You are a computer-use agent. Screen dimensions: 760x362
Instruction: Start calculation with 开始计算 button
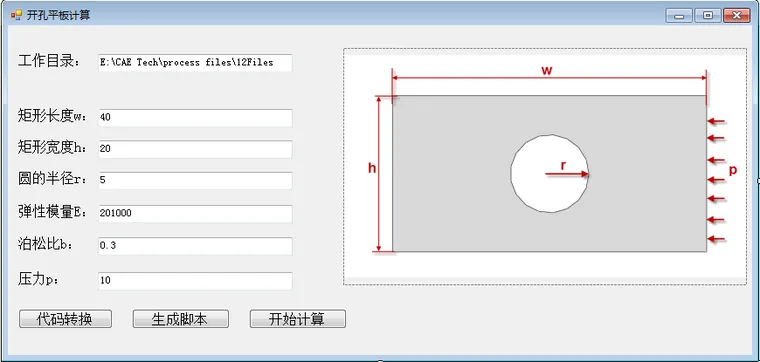[298, 319]
